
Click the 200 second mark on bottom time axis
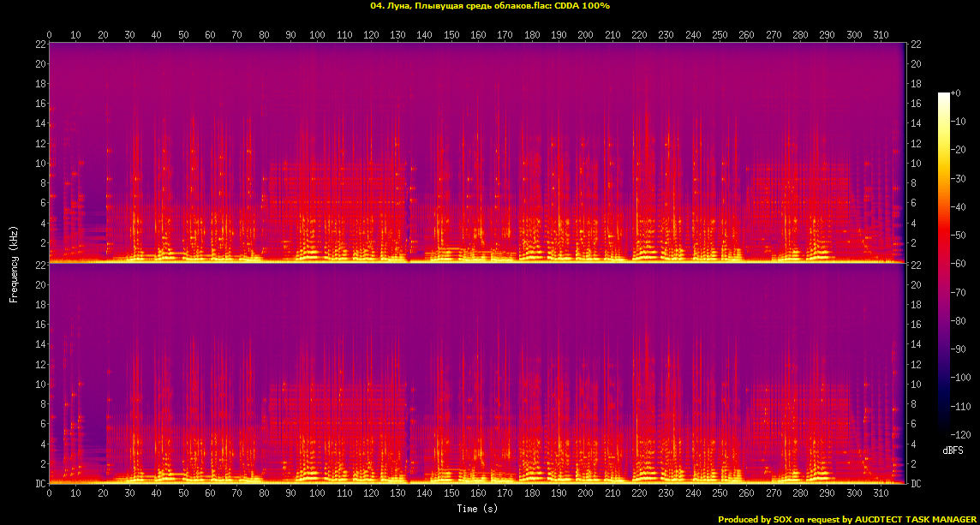pos(585,493)
